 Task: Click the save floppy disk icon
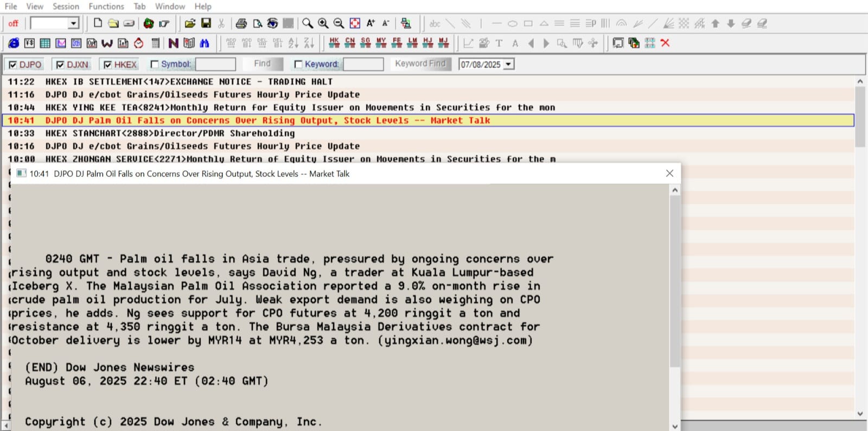tap(206, 23)
